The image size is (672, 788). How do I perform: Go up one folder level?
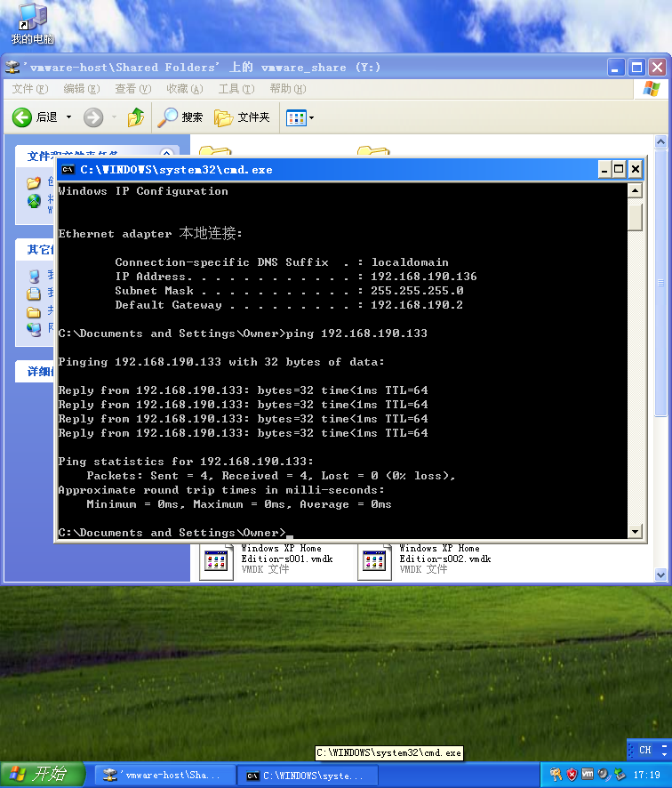click(136, 117)
